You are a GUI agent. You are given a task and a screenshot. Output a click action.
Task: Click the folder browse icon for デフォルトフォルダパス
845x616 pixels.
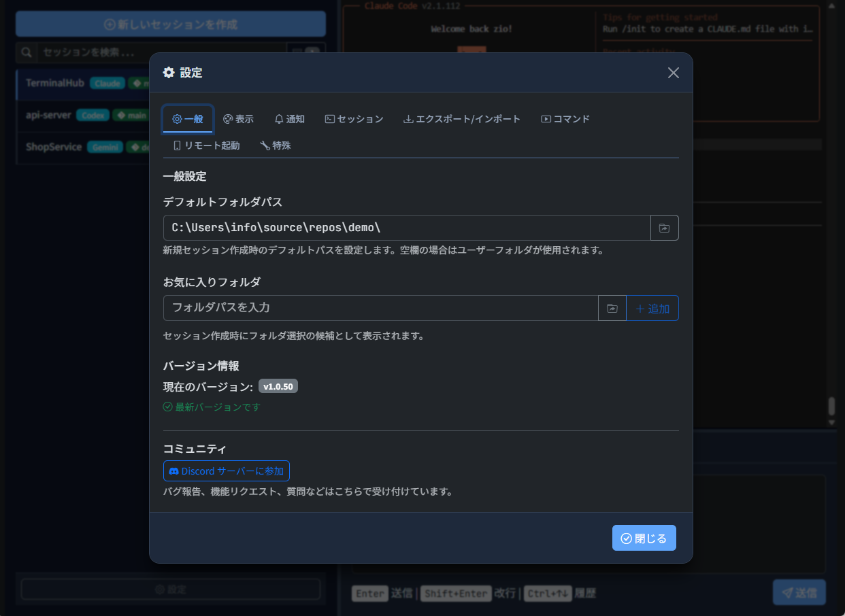[664, 228]
